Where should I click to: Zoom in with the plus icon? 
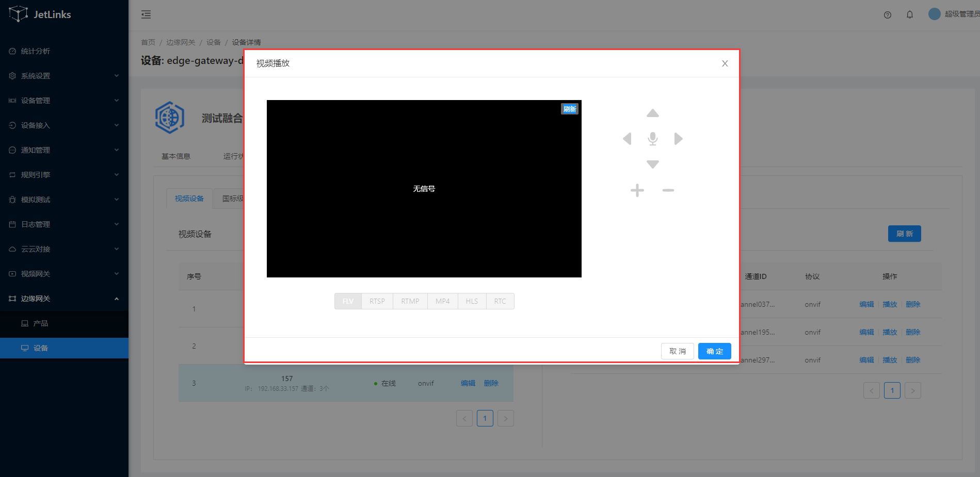point(637,190)
